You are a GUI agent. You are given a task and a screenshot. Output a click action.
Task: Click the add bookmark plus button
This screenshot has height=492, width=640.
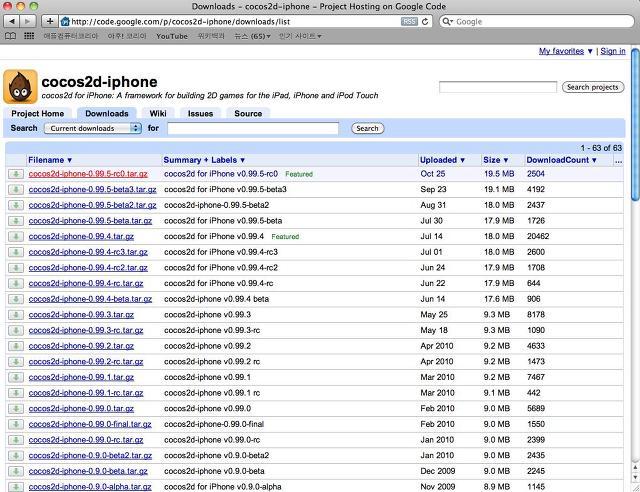pos(50,21)
